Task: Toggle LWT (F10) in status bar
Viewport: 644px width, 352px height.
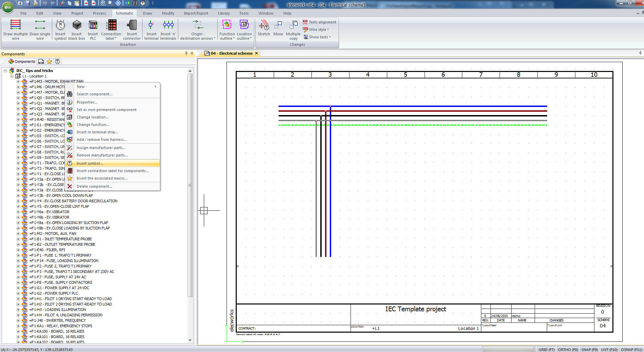Action: coord(609,349)
